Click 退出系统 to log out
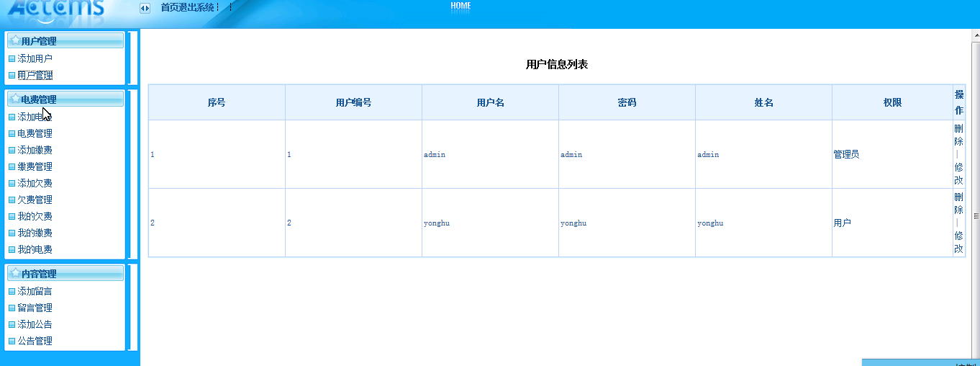980x366 pixels. 196,7
